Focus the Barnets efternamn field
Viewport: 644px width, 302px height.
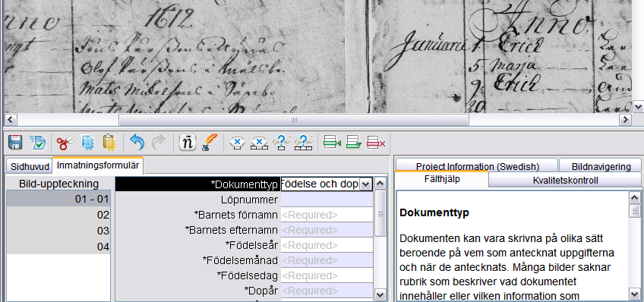tap(327, 230)
